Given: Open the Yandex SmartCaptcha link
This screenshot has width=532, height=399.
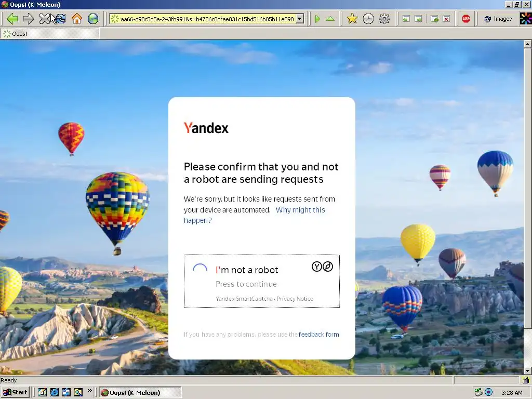Looking at the screenshot, I should point(244,299).
